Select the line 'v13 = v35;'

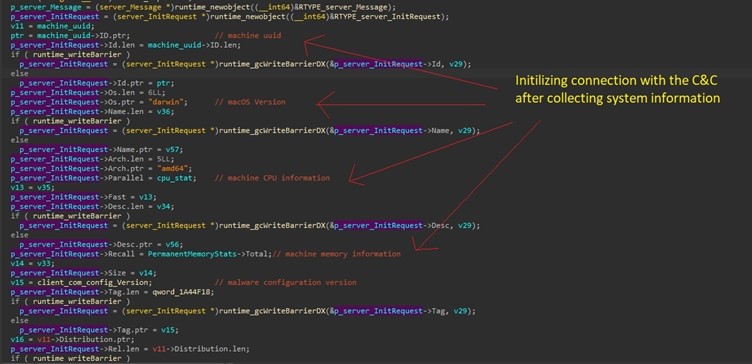click(x=32, y=188)
